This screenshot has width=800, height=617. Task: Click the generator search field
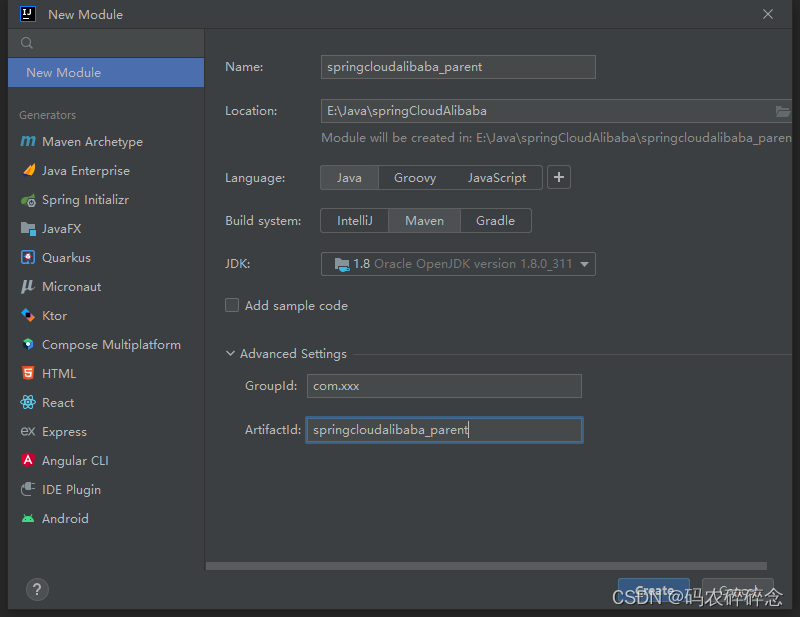point(106,43)
